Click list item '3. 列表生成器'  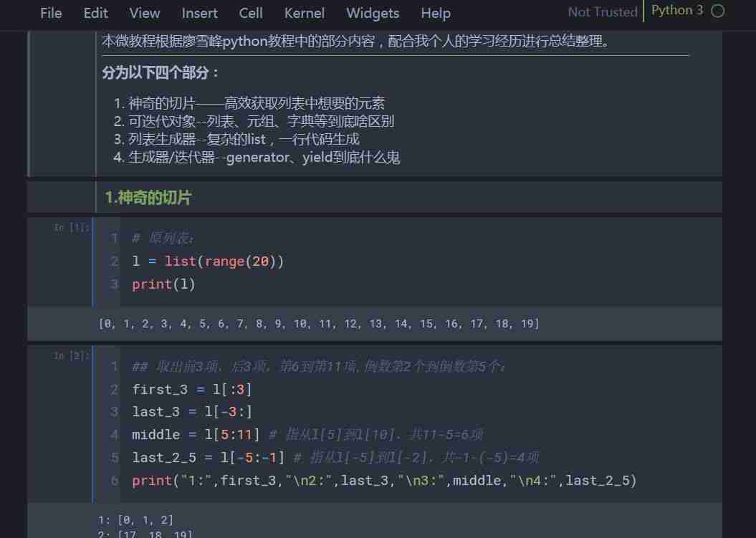point(236,139)
